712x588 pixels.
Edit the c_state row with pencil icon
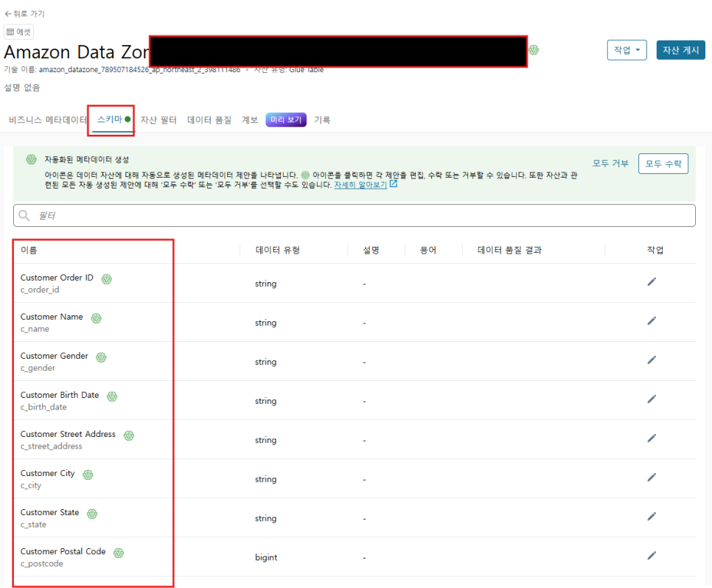[x=651, y=517]
